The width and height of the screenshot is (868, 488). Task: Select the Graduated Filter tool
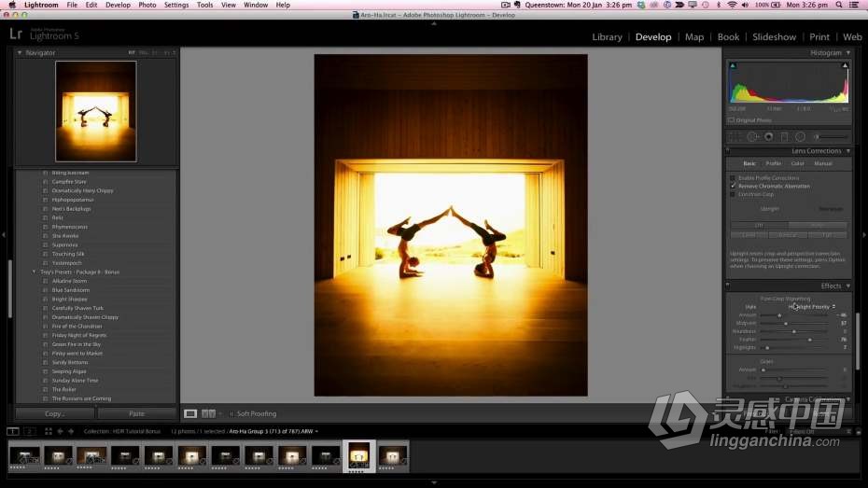[x=784, y=136]
